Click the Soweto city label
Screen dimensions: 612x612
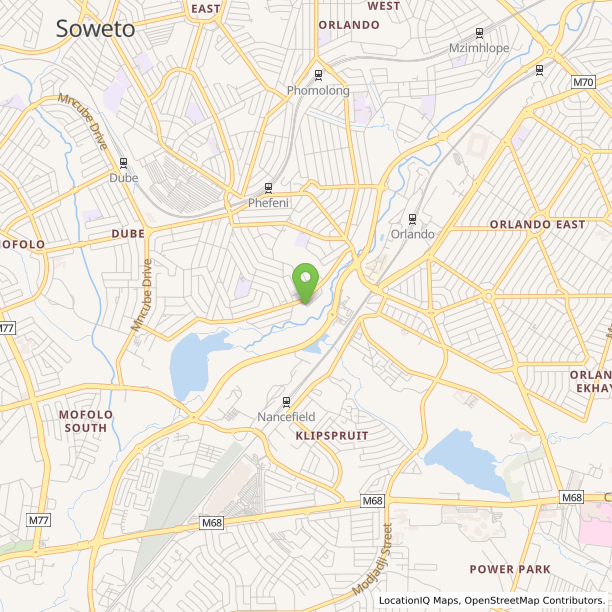96,29
